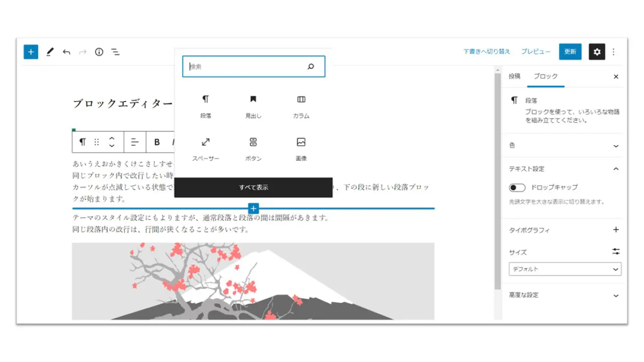Open the サイズ デフォルト dropdown
The height and width of the screenshot is (362, 644).
tap(565, 269)
